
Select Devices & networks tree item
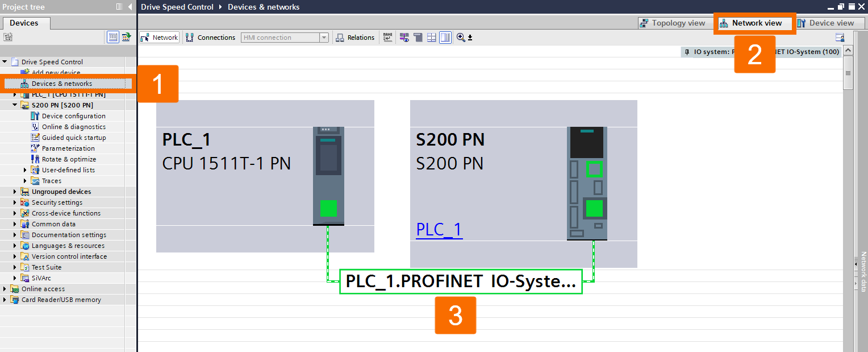click(x=62, y=84)
